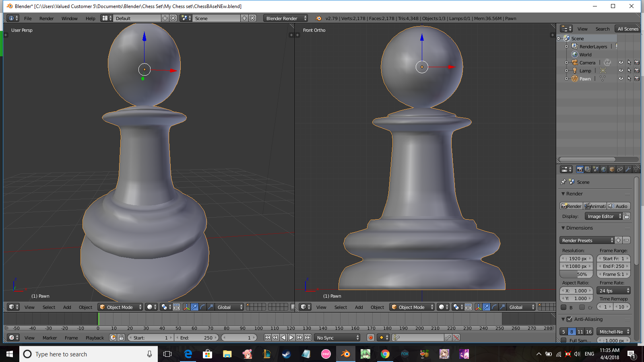Screen dimensions: 644x362
Task: Open the Help menu
Action: click(x=90, y=18)
